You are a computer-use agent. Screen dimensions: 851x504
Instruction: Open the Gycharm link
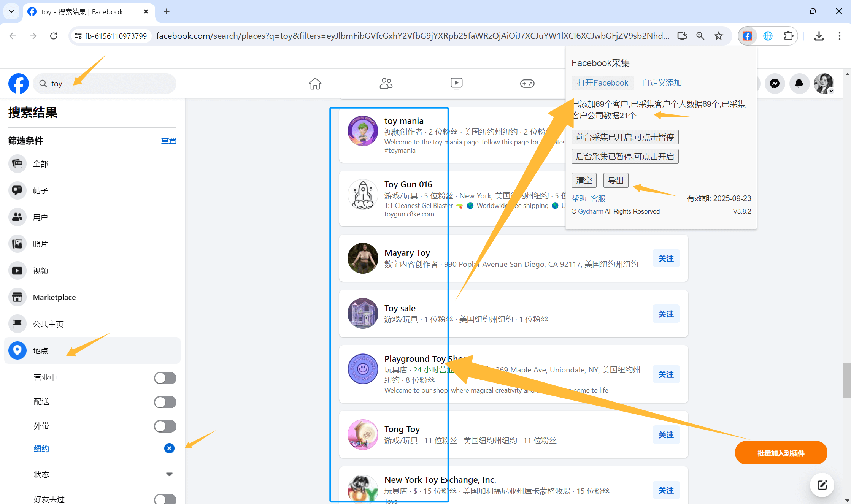[x=591, y=211]
